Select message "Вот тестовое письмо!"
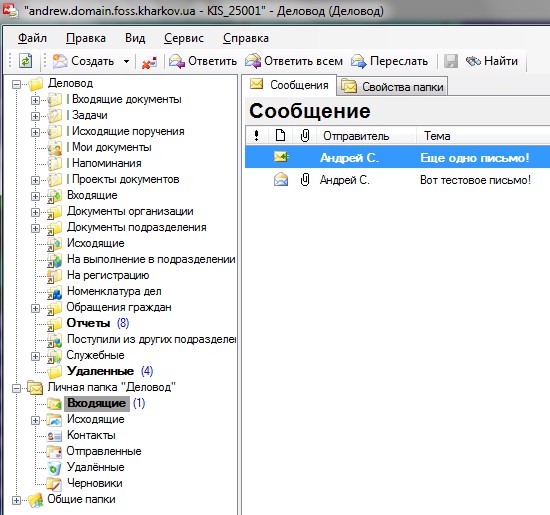Viewport: 550px width, 515px height. (397, 180)
